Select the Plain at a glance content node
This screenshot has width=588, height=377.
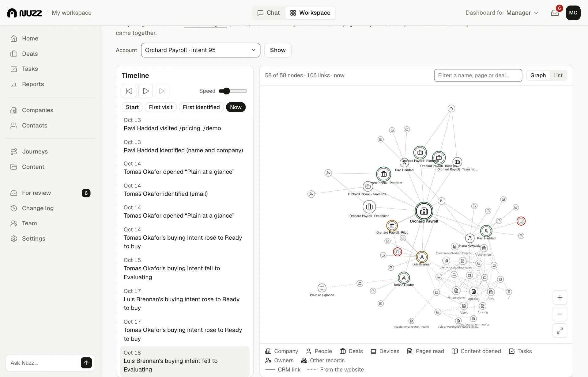322,288
